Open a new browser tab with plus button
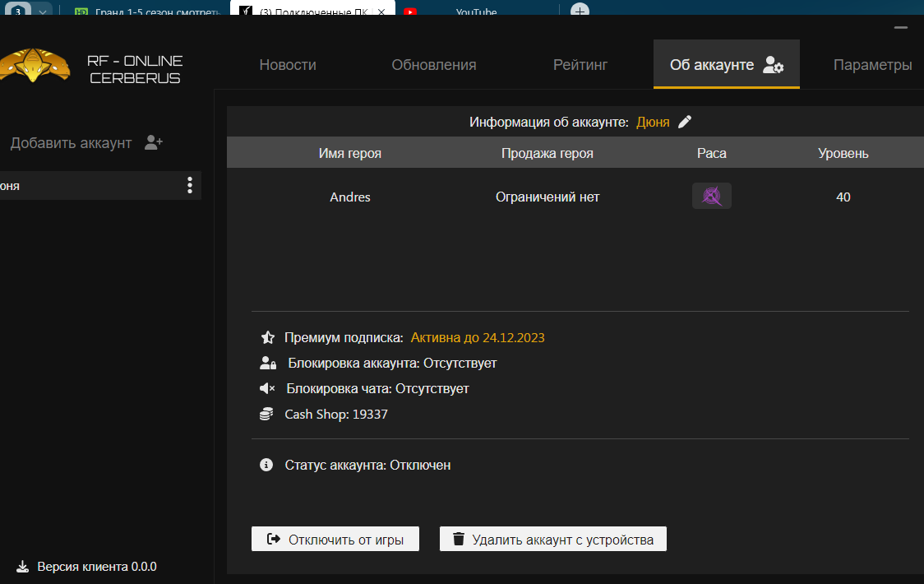This screenshot has height=584, width=924. [580, 11]
